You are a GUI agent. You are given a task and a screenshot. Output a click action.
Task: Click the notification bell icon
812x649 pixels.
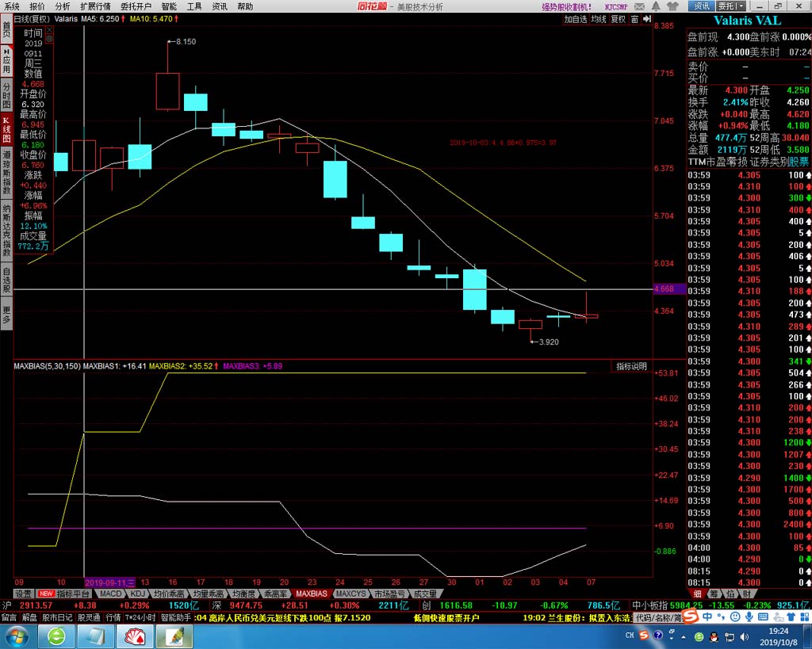coord(656,6)
